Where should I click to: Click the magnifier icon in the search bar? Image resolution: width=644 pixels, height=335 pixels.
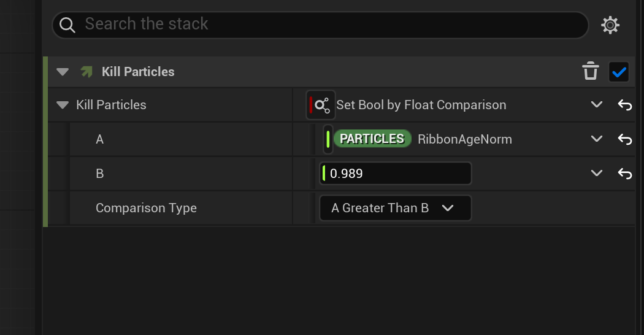coord(67,25)
